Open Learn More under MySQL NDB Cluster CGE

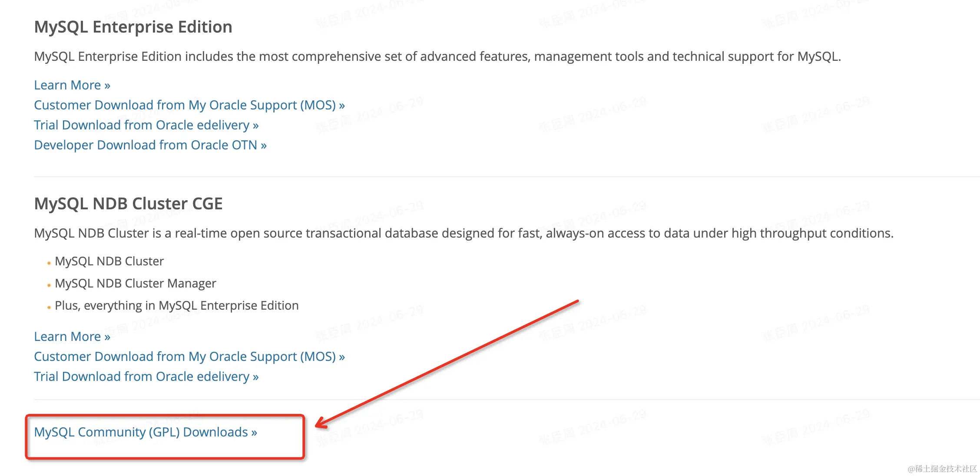(72, 337)
